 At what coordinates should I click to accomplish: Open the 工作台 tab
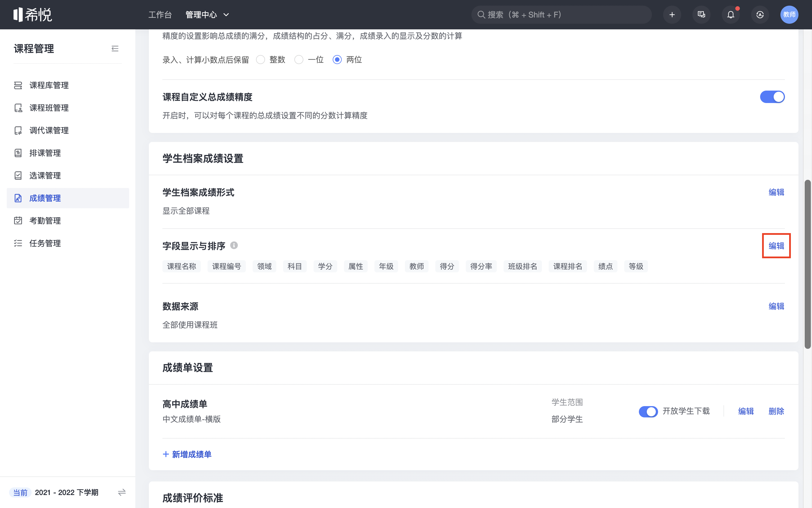pyautogui.click(x=160, y=15)
